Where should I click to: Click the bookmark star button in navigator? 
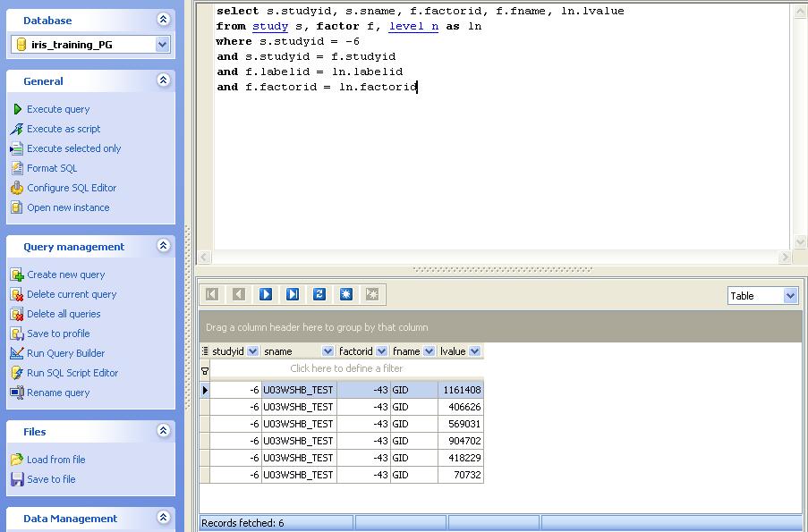pyautogui.click(x=345, y=294)
